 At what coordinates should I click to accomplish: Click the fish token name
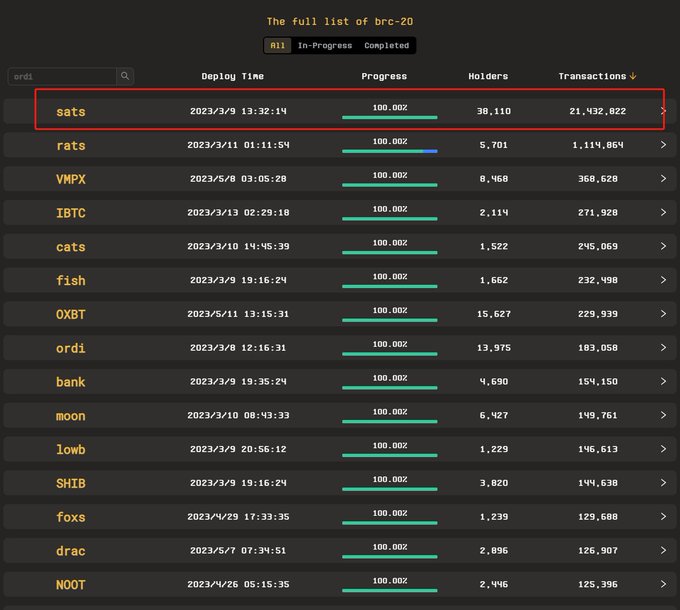tap(71, 281)
